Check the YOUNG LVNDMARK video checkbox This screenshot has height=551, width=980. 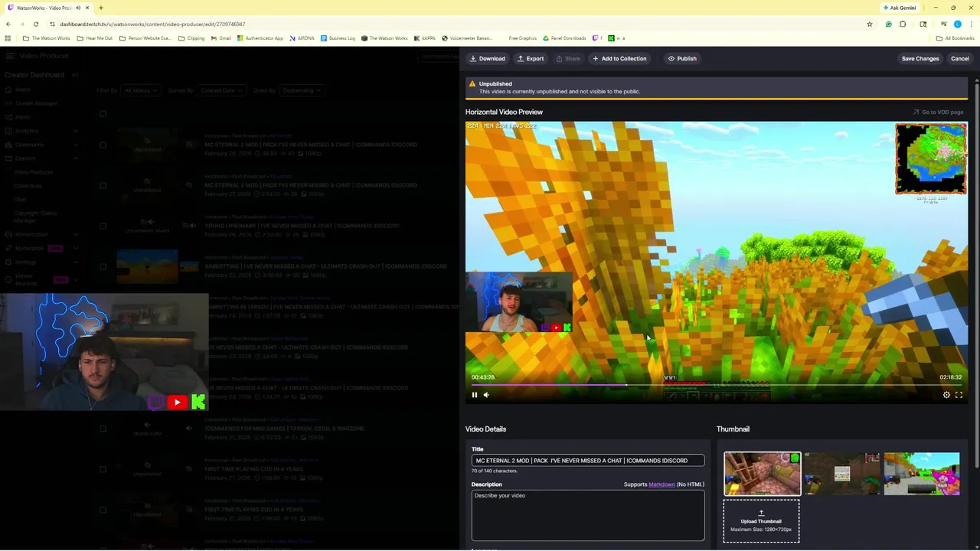click(x=103, y=226)
